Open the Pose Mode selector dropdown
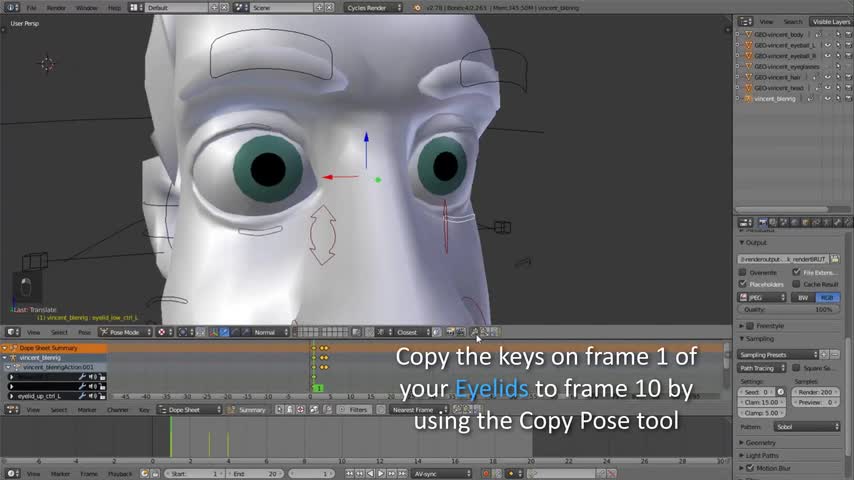Image resolution: width=854 pixels, height=480 pixels. click(x=125, y=332)
